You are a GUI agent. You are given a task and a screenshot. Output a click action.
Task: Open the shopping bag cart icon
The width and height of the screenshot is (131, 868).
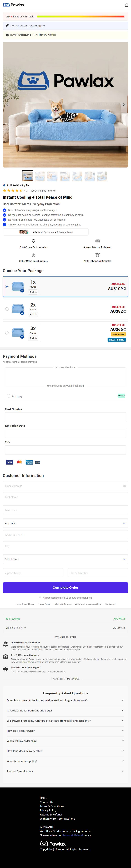[x=126, y=5]
